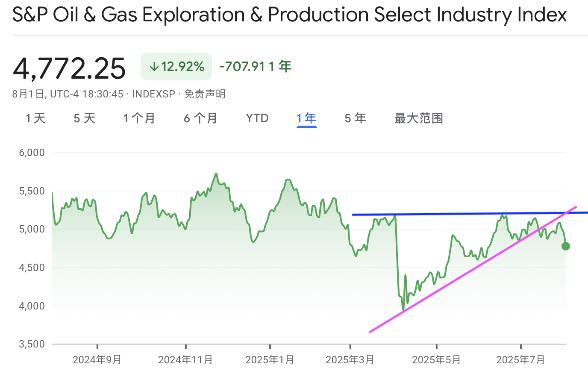This screenshot has height=371, width=588.
Task: Open the 6 个月 chart range
Action: coord(200,118)
